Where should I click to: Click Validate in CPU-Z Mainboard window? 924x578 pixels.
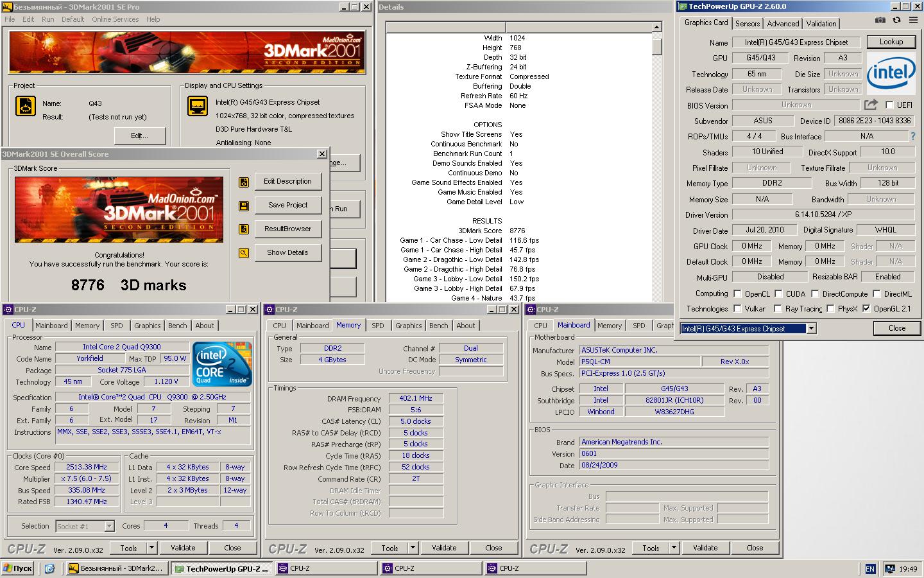(x=705, y=548)
